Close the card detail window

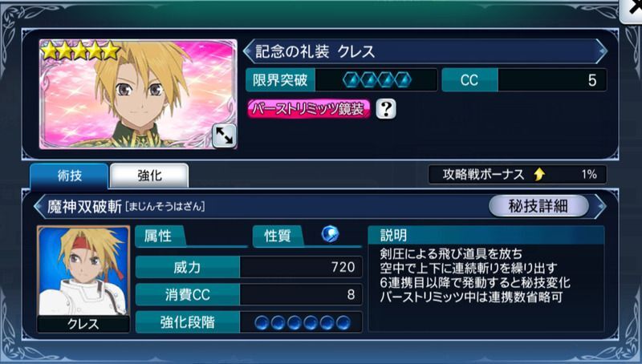[632, 10]
